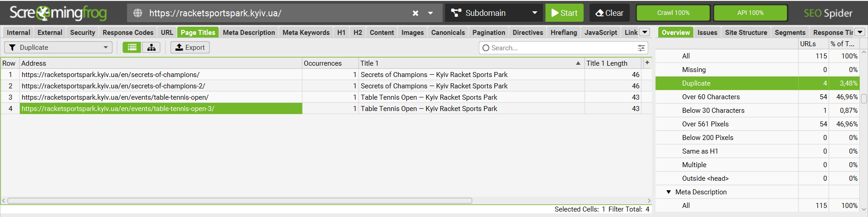
Task: Collapse the Meta Description tree section
Action: 669,192
